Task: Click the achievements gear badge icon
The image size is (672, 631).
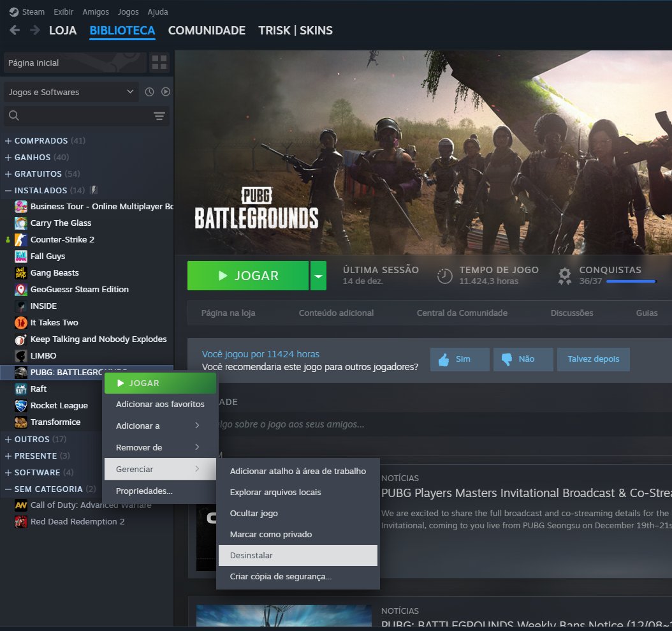Action: [x=565, y=276]
